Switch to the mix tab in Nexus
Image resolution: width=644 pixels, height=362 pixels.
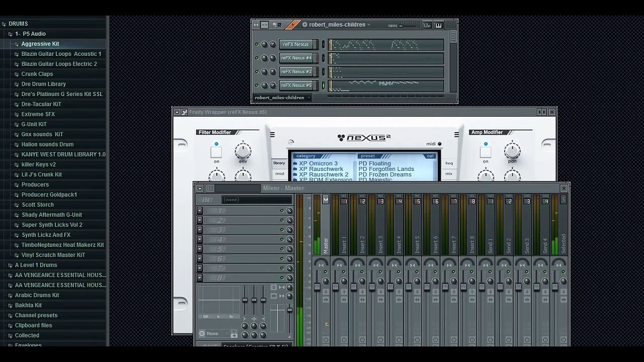(x=449, y=174)
